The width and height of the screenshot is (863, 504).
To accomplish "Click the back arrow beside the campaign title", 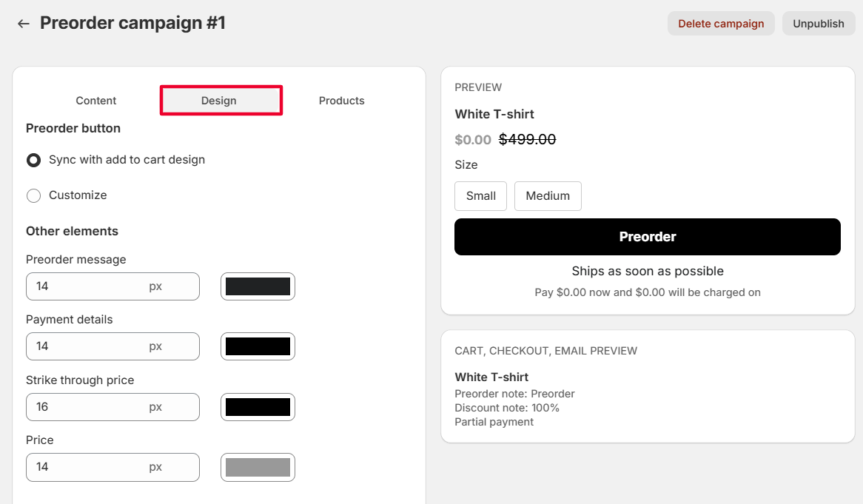I will click(24, 24).
